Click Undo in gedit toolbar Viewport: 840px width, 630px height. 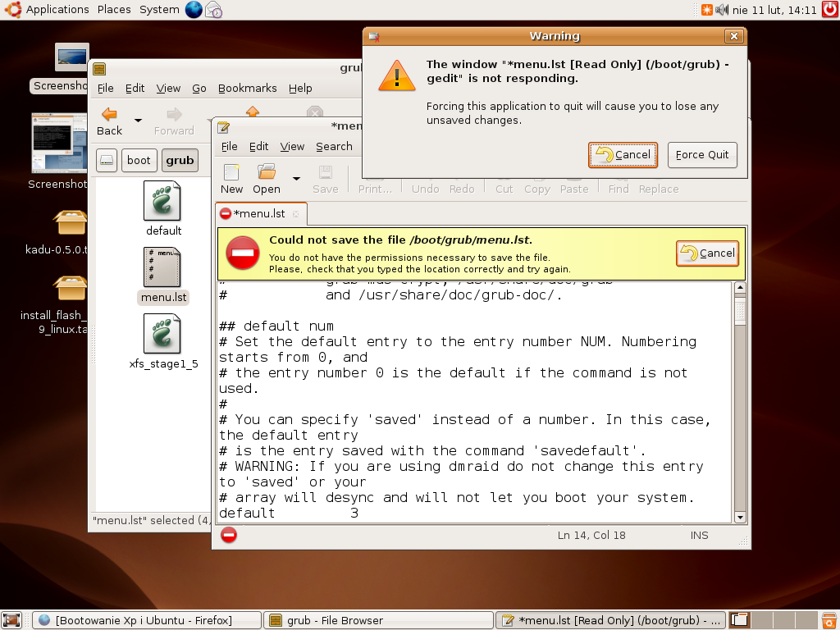click(x=426, y=189)
